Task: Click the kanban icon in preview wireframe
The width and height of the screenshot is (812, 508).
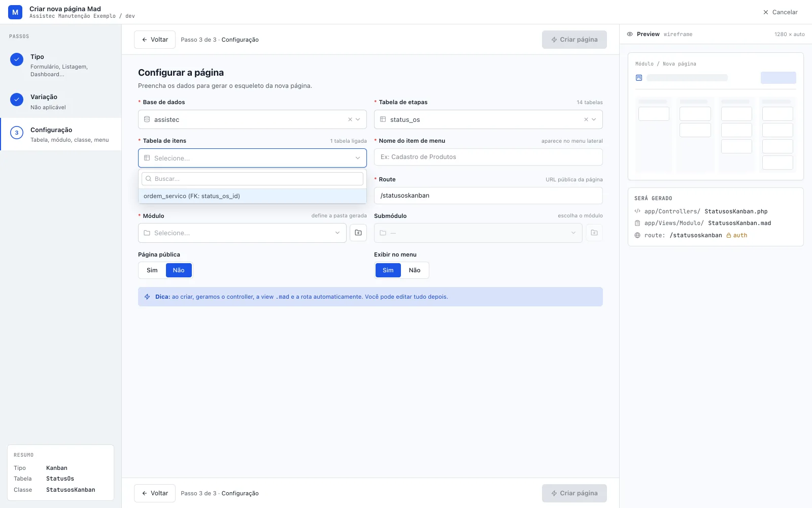Action: (x=639, y=78)
